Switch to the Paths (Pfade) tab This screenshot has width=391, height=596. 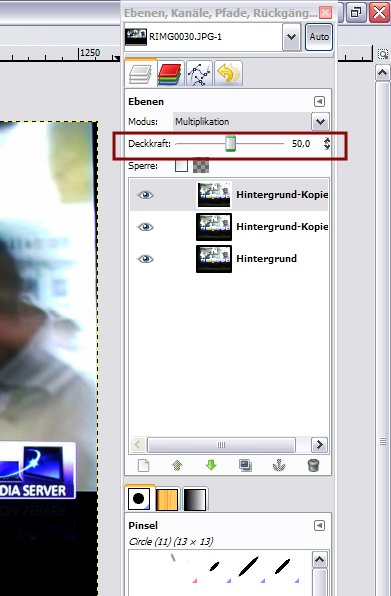(x=199, y=73)
